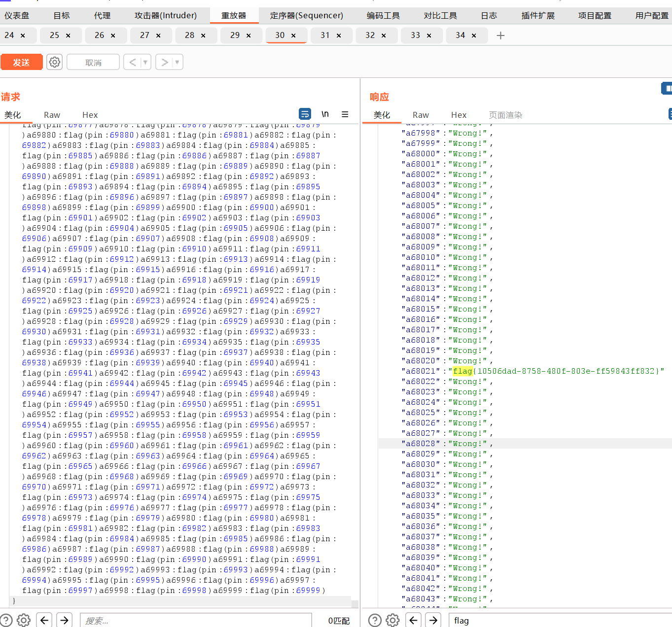Screen dimensions: 672x627
Task: Toggle the layout icon above response pane
Action: pos(667,88)
